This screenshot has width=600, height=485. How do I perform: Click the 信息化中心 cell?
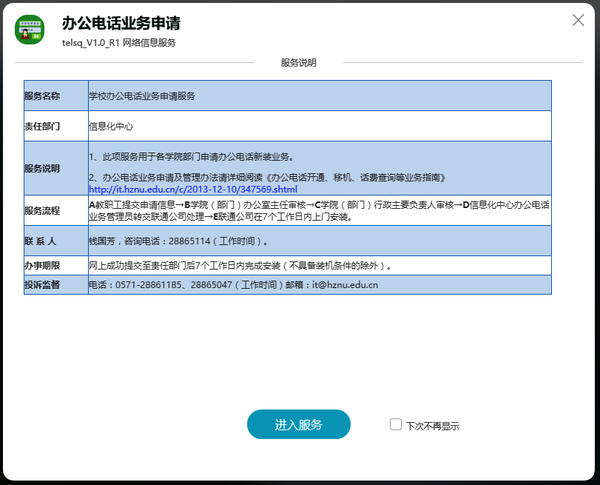click(111, 126)
